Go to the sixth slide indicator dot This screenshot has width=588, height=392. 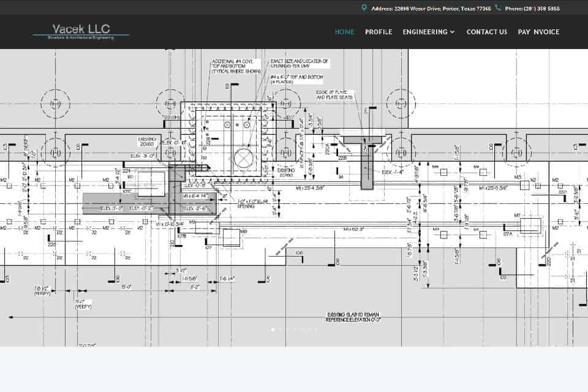coord(309,330)
